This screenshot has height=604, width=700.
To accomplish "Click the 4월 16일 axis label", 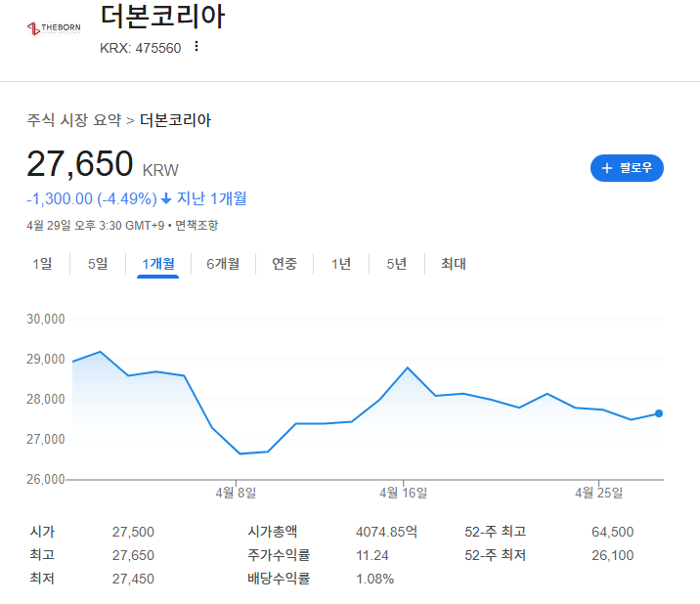I will 403,493.
